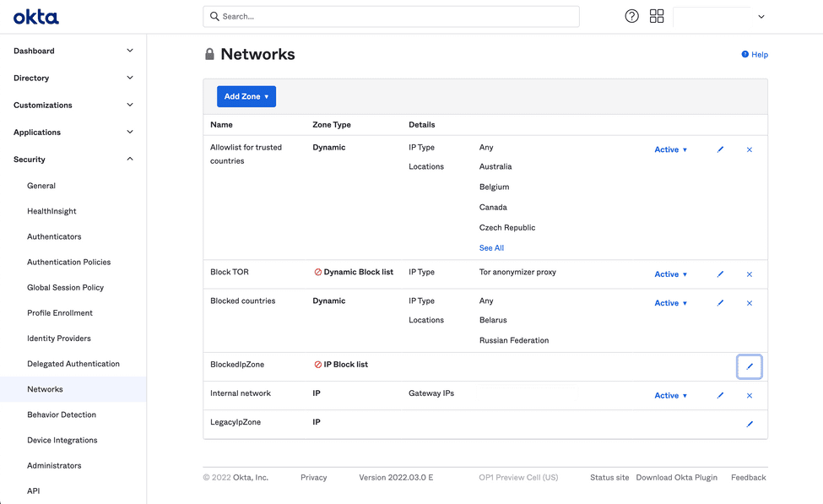This screenshot has width=823, height=504.
Task: Open the apps grid icon
Action: click(657, 16)
